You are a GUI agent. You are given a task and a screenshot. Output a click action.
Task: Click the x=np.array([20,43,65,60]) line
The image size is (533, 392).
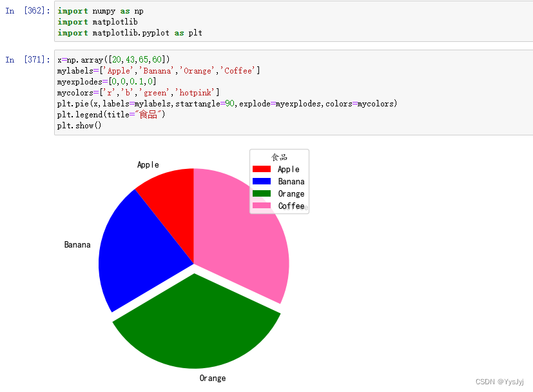pyautogui.click(x=113, y=60)
